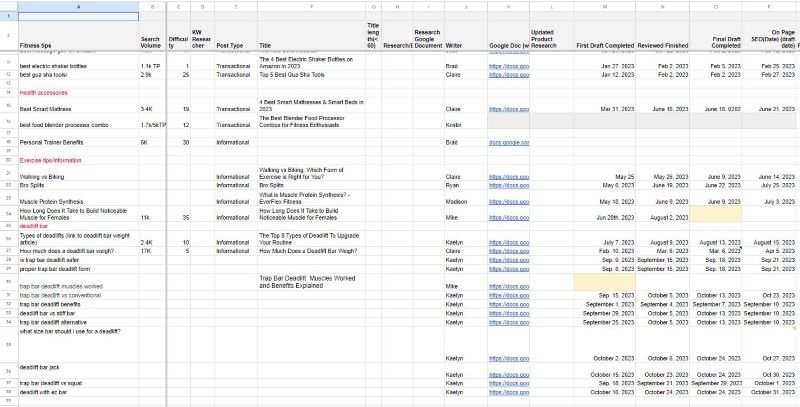Select yellow First Draft cell in muscles worked row

[605, 282]
